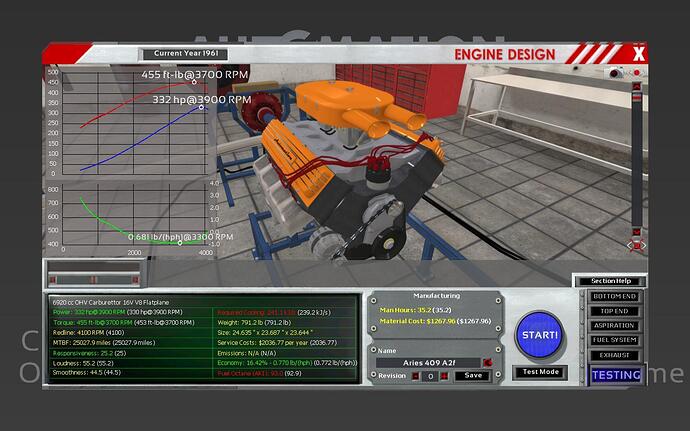Open the Fuel System section

613,340
